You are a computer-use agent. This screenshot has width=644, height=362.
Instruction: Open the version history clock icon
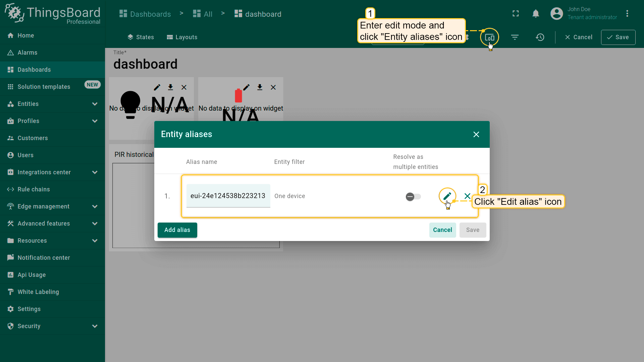(x=540, y=37)
